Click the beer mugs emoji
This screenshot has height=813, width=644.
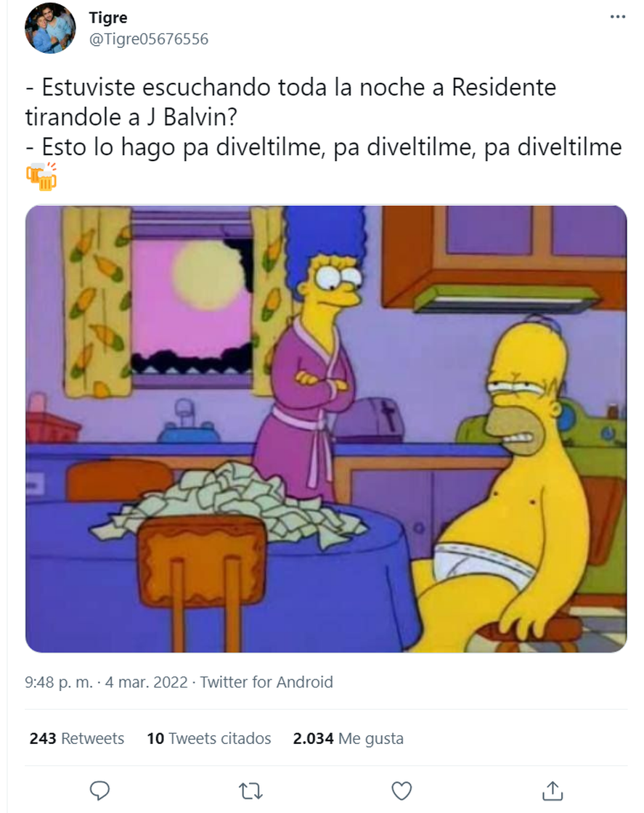click(x=41, y=177)
